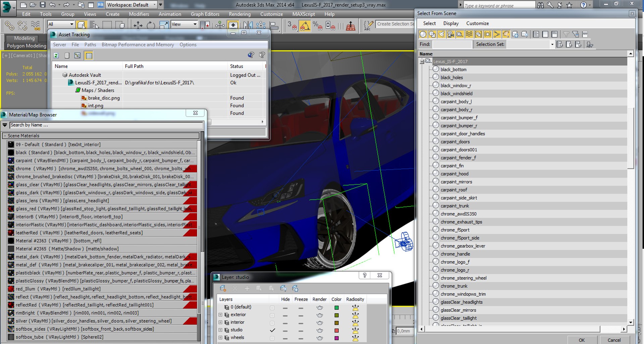Toggle Display Space Warps filter in Select From Scene
The image size is (644, 344).
(x=469, y=34)
